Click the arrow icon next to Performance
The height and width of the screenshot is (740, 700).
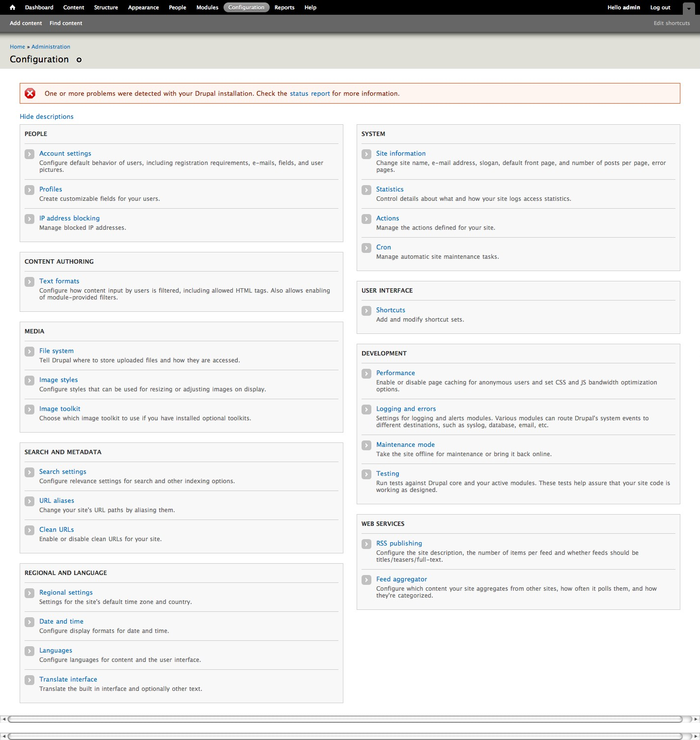(x=366, y=373)
